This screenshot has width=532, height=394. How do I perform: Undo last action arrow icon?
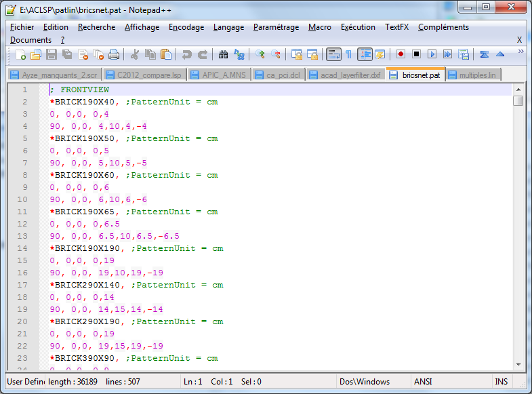click(x=186, y=54)
